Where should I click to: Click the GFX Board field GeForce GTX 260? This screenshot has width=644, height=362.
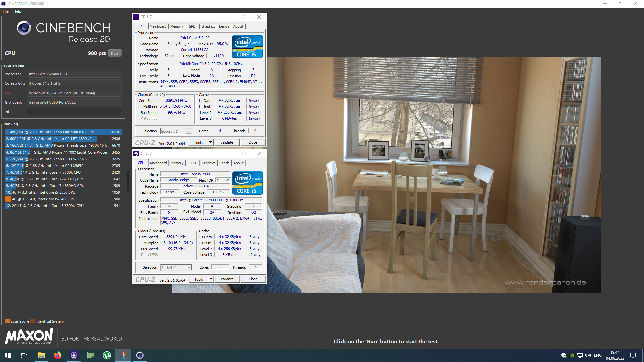coord(74,102)
